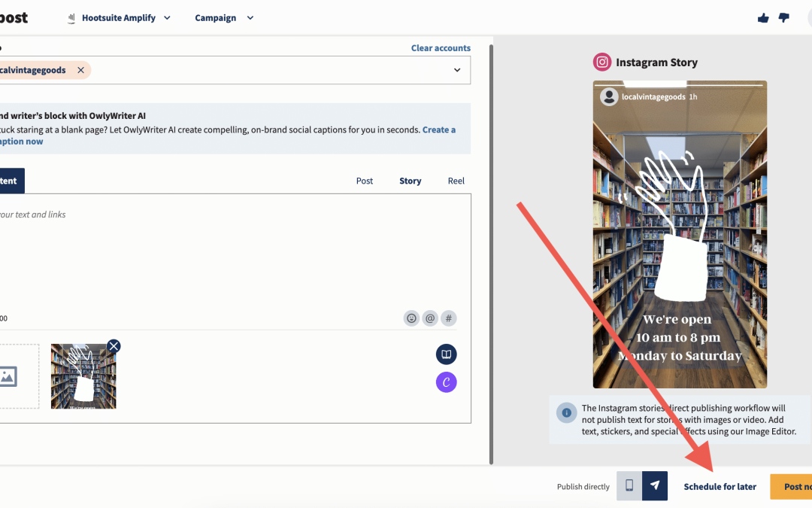Select the hashtag icon
Screen dimensions: 812x508
(449, 318)
